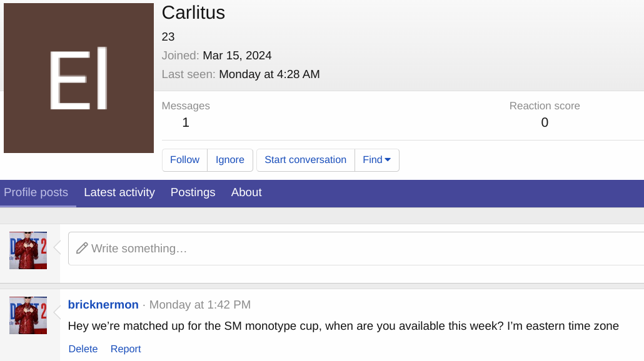The image size is (644, 361).
Task: Click the "Monday at 1:42 PM" timestamp
Action: point(200,305)
